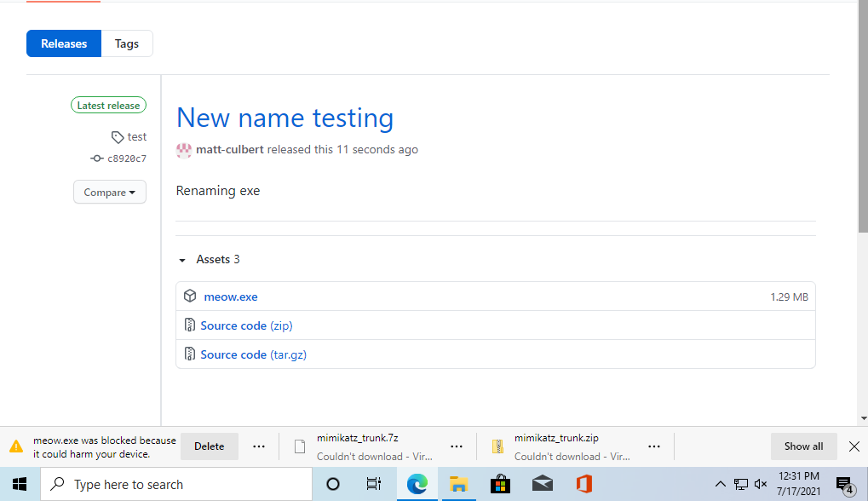Open the Mail app icon
The width and height of the screenshot is (868, 501).
pyautogui.click(x=543, y=485)
